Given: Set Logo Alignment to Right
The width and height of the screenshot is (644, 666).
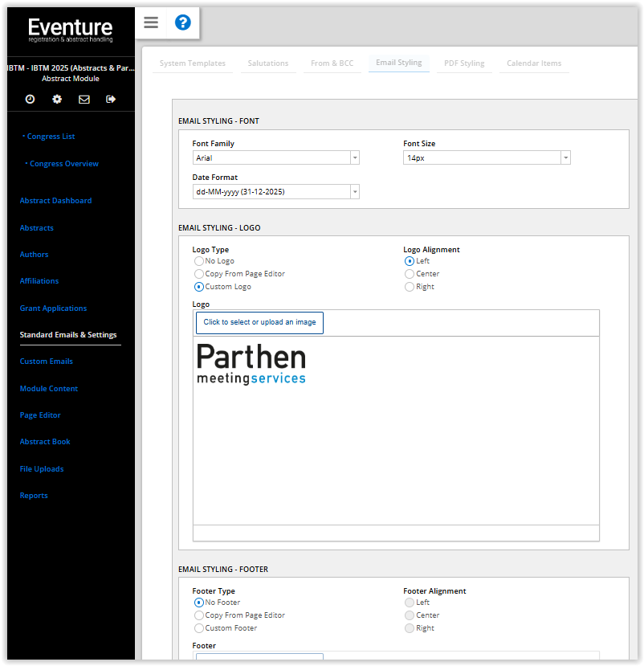Looking at the screenshot, I should (410, 287).
